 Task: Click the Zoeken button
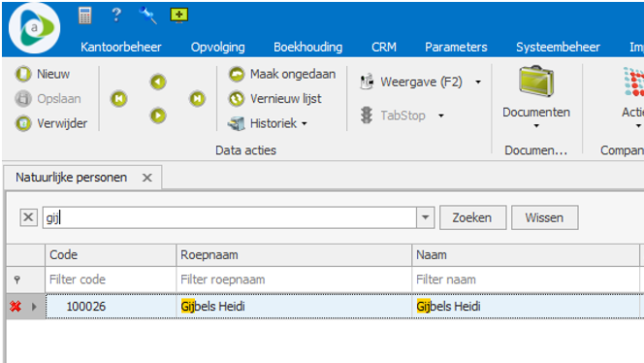[472, 217]
